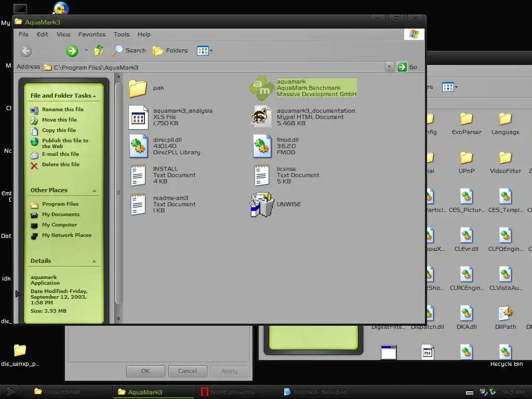Select the aquamark application clover icon

[262, 88]
